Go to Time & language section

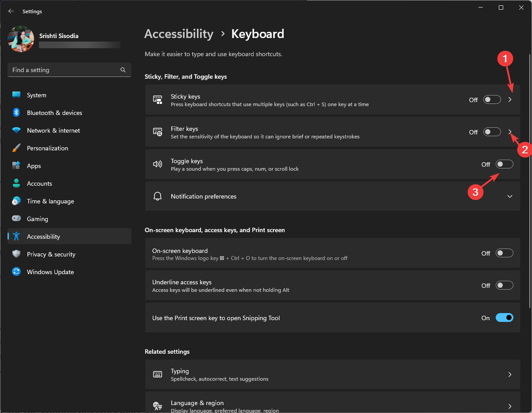[x=50, y=201]
